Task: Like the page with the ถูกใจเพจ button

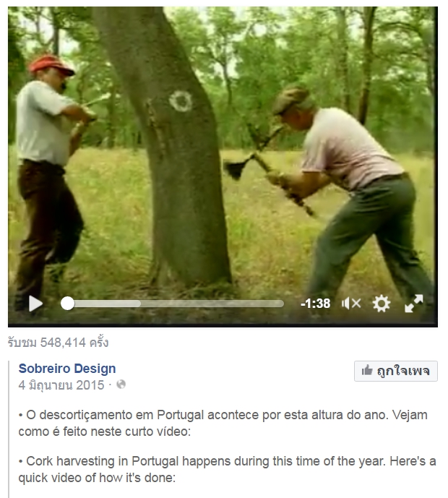Action: coord(395,371)
